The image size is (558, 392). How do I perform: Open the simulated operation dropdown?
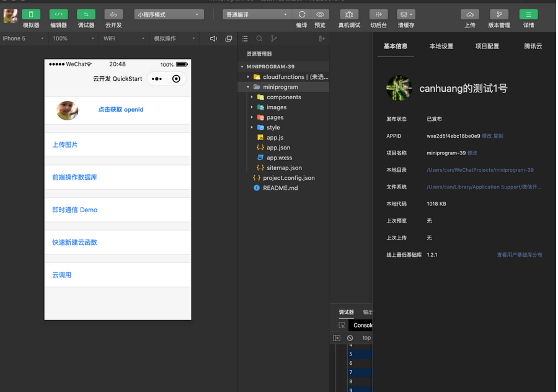(x=174, y=38)
